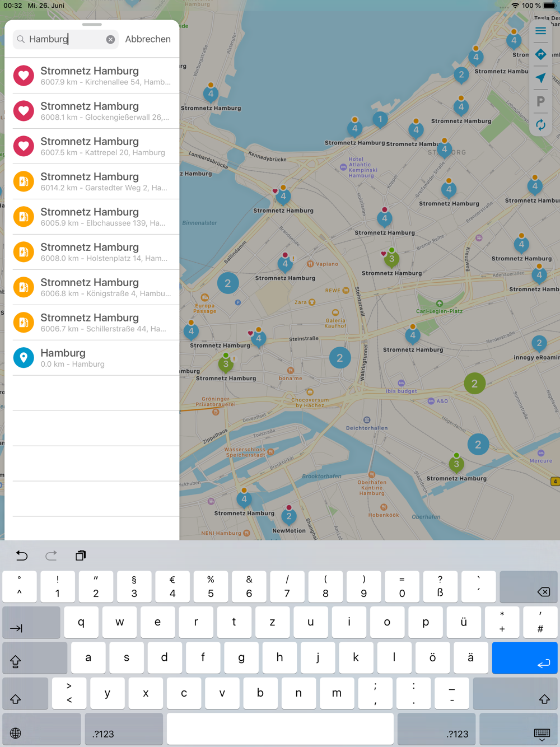Tap Abbrechen to cancel search
Viewport: 560px width, 747px height.
pos(148,39)
